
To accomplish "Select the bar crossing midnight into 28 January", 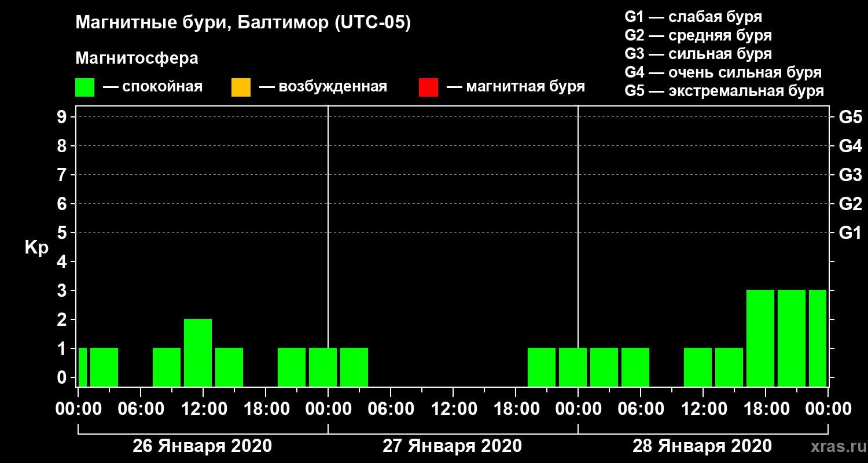I will pos(573,367).
